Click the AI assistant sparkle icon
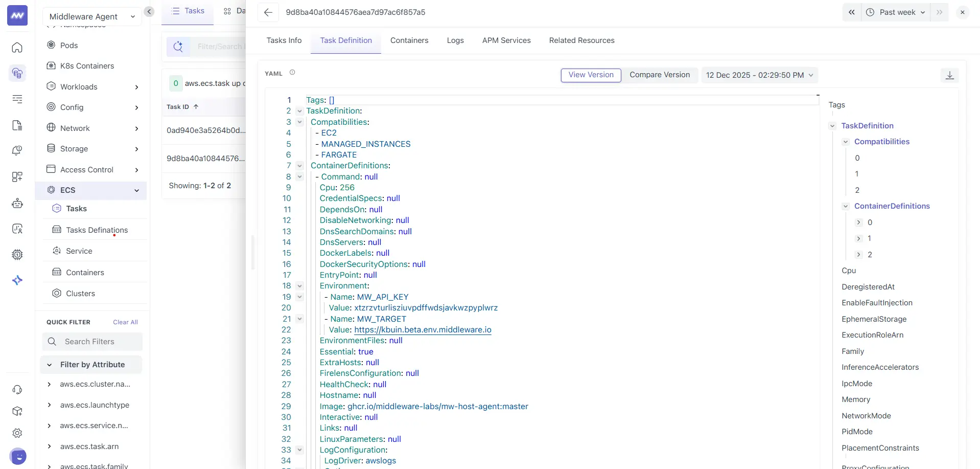Image resolution: width=980 pixels, height=469 pixels. pyautogui.click(x=17, y=280)
